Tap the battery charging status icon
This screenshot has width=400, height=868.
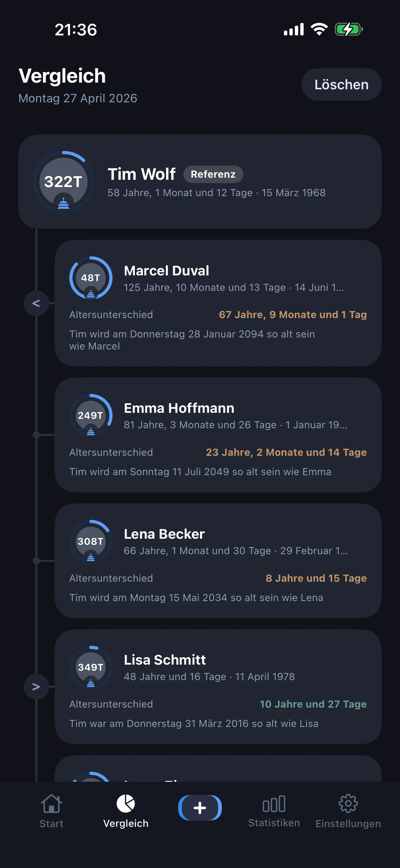point(348,30)
